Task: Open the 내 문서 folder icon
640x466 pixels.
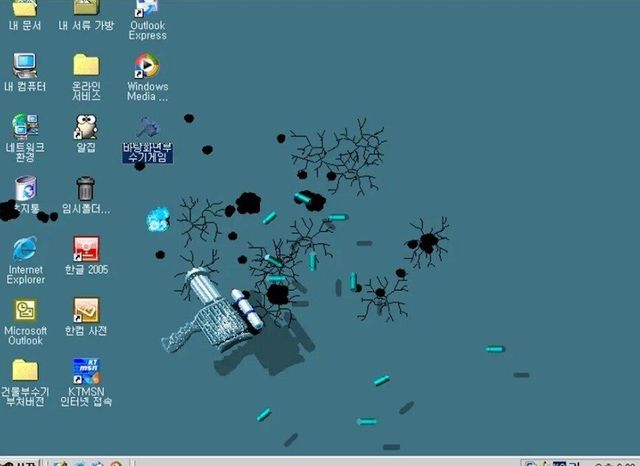Action: [x=25, y=9]
